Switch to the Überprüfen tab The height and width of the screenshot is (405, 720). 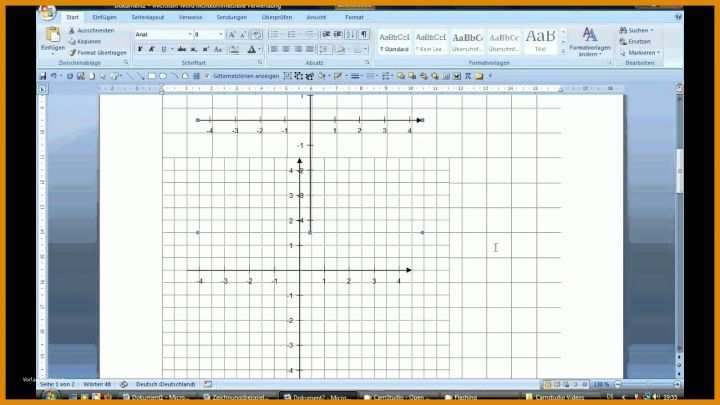pos(277,17)
